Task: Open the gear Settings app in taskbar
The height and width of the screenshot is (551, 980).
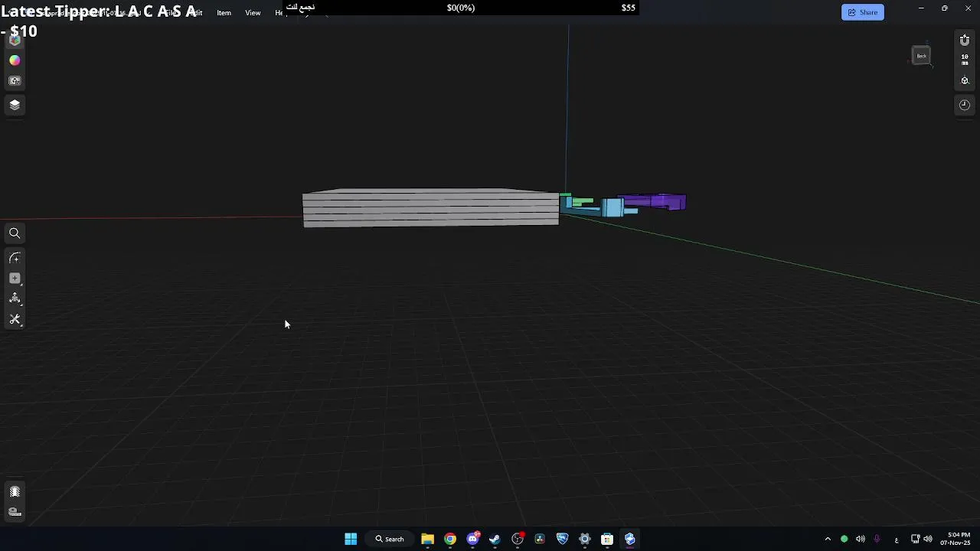Action: click(585, 539)
